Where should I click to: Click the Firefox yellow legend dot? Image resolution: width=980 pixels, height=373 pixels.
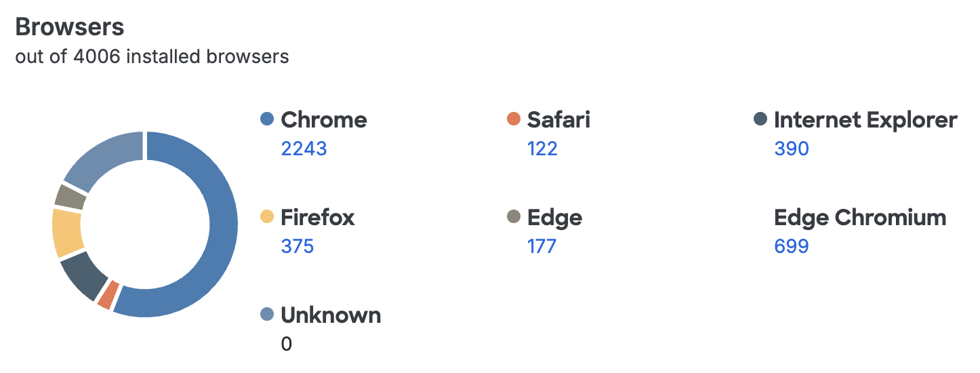[267, 218]
